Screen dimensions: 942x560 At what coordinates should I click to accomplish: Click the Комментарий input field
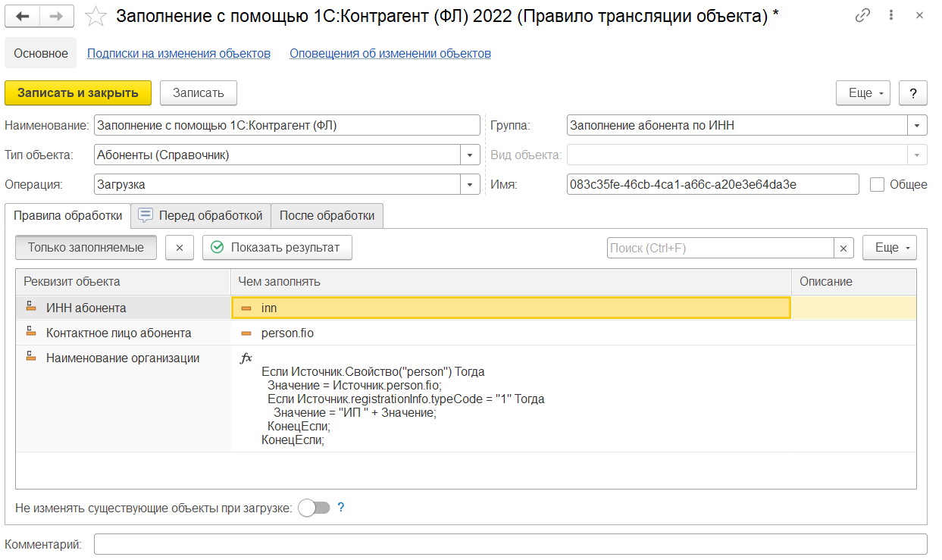click(510, 544)
